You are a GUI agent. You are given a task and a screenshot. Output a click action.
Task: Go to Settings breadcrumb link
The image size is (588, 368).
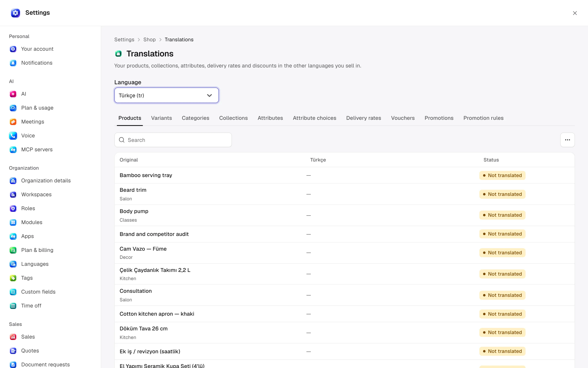[124, 39]
